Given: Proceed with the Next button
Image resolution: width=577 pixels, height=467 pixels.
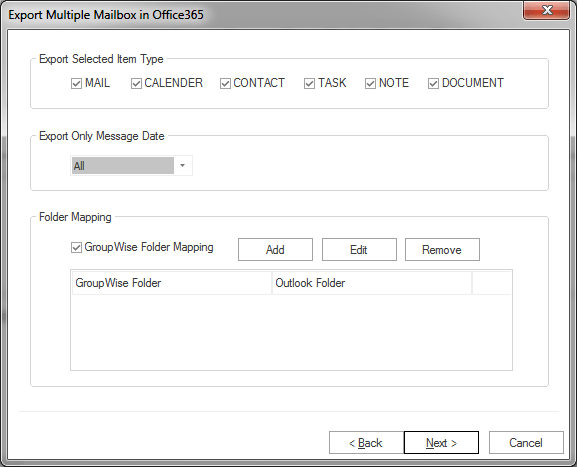Looking at the screenshot, I should pos(441,442).
